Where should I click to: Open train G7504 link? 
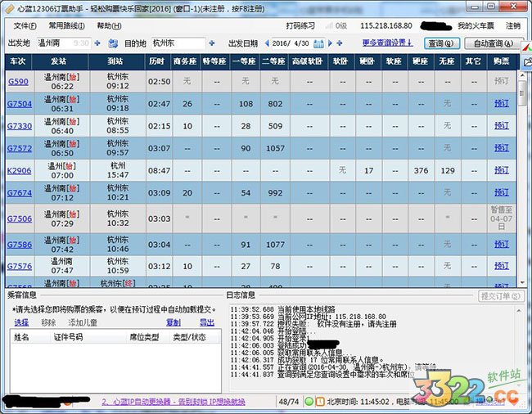coord(20,104)
